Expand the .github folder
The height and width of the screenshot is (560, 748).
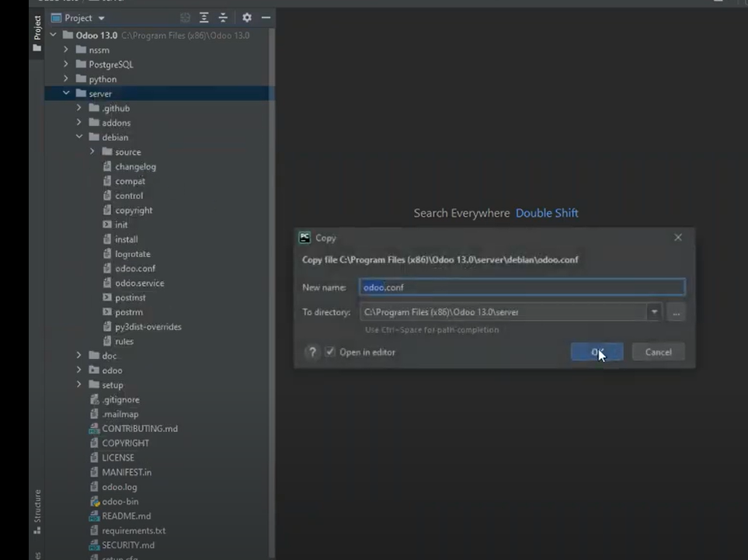point(79,108)
